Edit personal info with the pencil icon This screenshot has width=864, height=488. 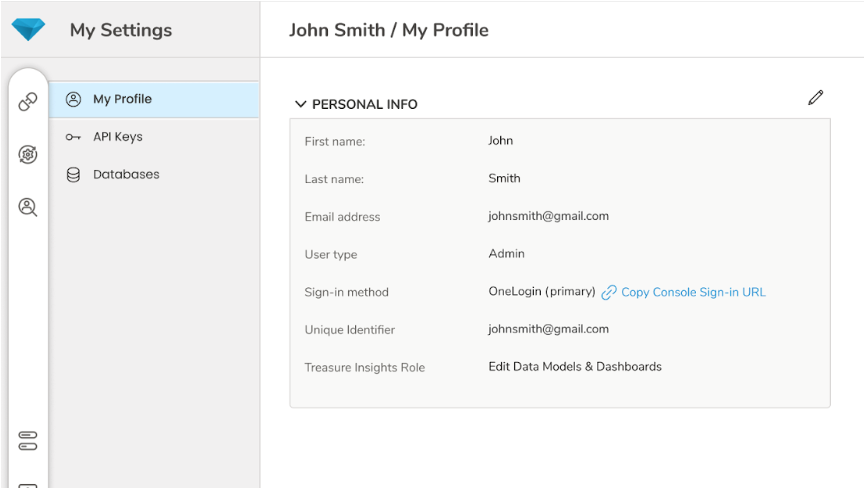tap(816, 98)
